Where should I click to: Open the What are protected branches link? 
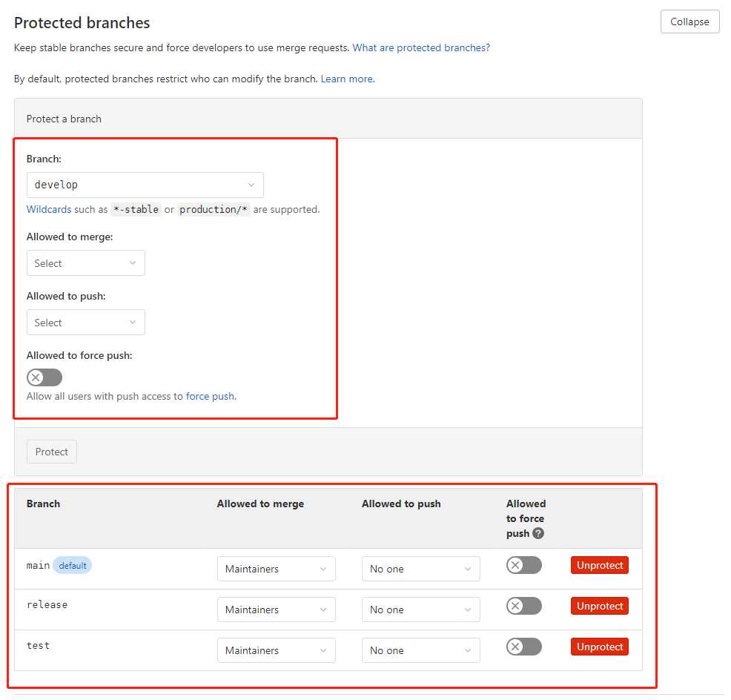(421, 47)
